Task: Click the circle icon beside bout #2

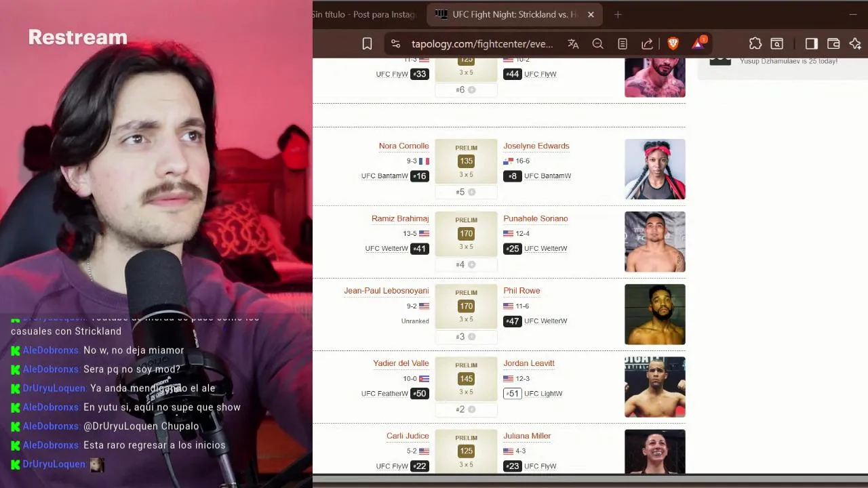Action: 471,409
